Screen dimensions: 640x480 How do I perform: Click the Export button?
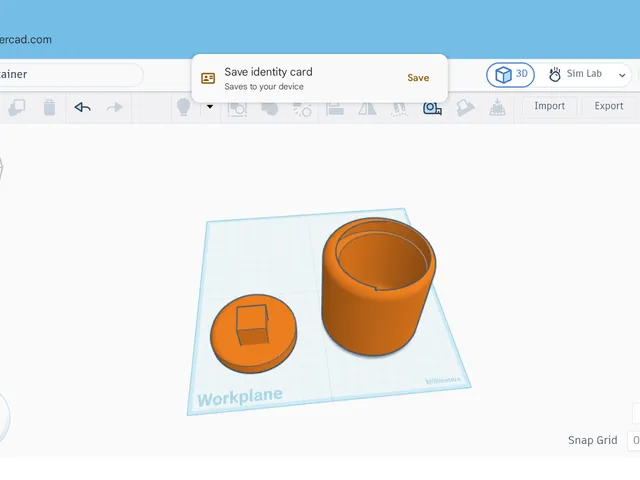(609, 106)
